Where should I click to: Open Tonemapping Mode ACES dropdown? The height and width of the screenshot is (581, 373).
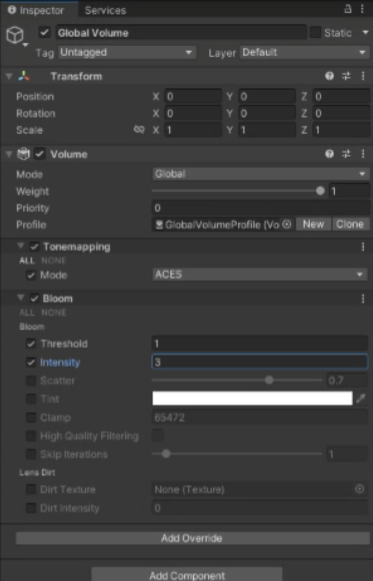pos(260,275)
